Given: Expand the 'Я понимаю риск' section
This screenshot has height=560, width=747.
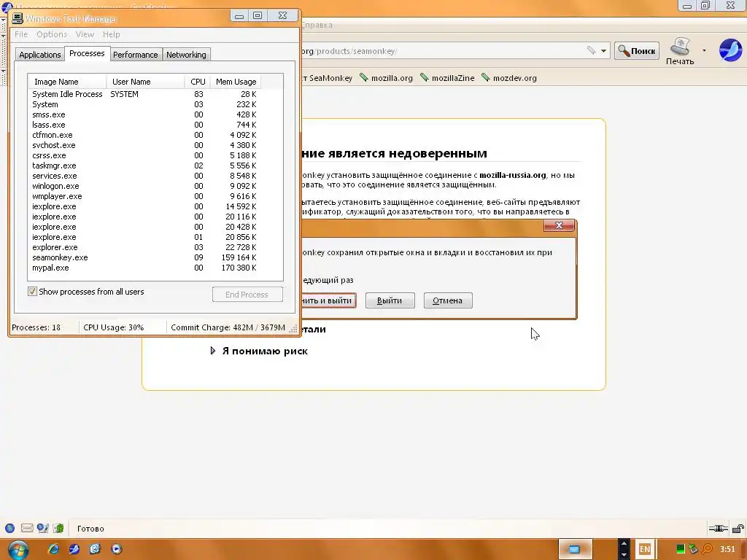Looking at the screenshot, I should pyautogui.click(x=260, y=351).
